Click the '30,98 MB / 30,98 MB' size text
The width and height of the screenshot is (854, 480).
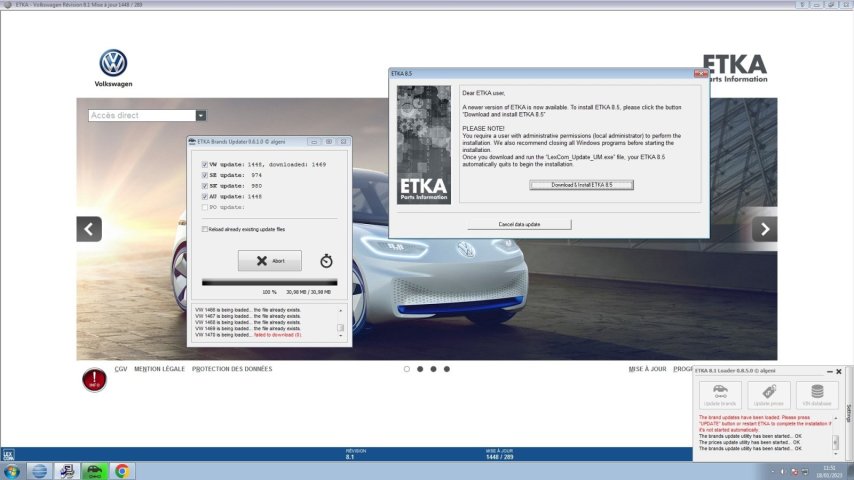[x=308, y=292]
